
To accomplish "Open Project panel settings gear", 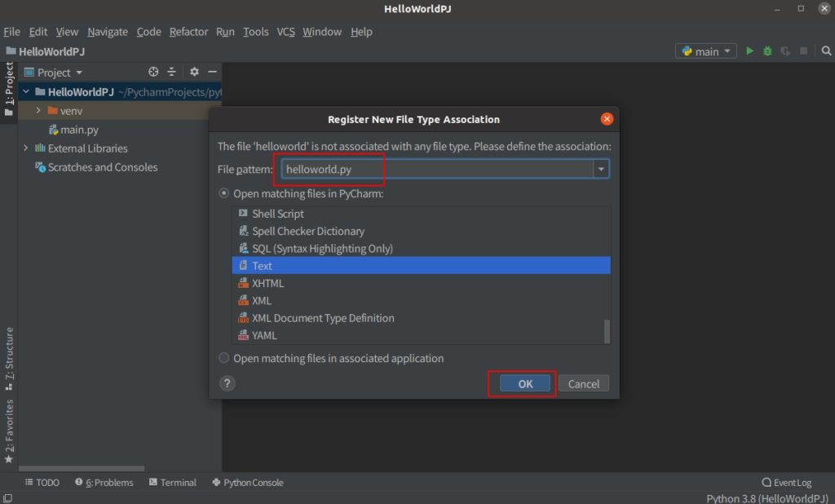I will 194,73.
